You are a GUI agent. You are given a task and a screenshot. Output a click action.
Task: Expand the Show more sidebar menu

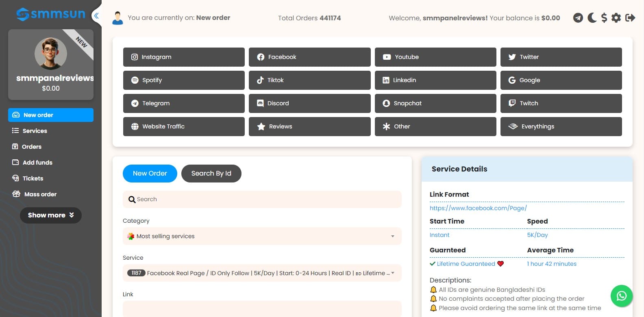pyautogui.click(x=51, y=215)
